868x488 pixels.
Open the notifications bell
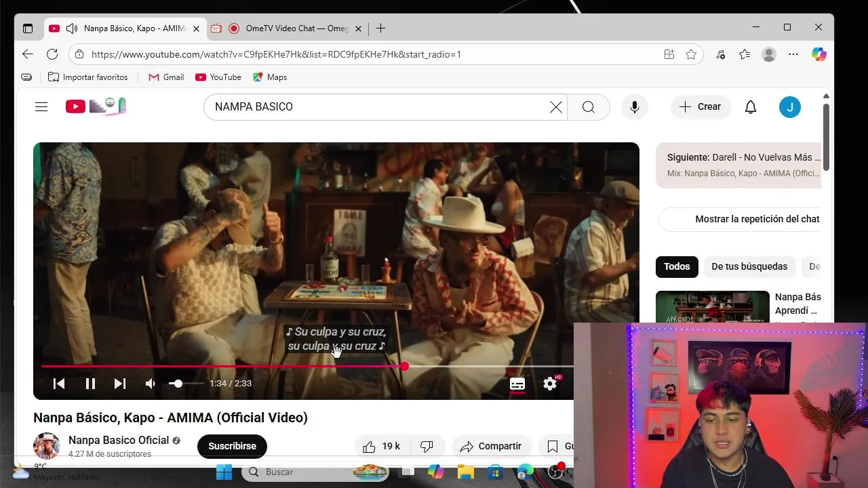tap(751, 107)
